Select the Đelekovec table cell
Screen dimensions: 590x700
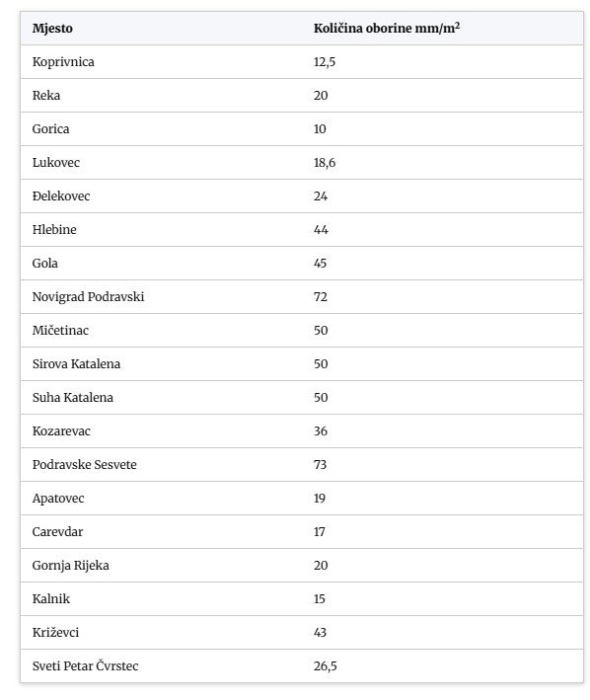point(60,196)
